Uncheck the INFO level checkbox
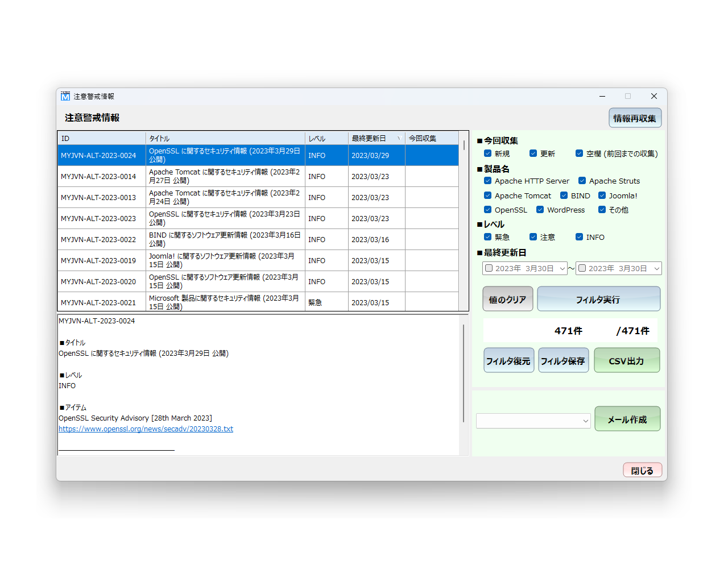This screenshot has height=582, width=728. pos(579,237)
